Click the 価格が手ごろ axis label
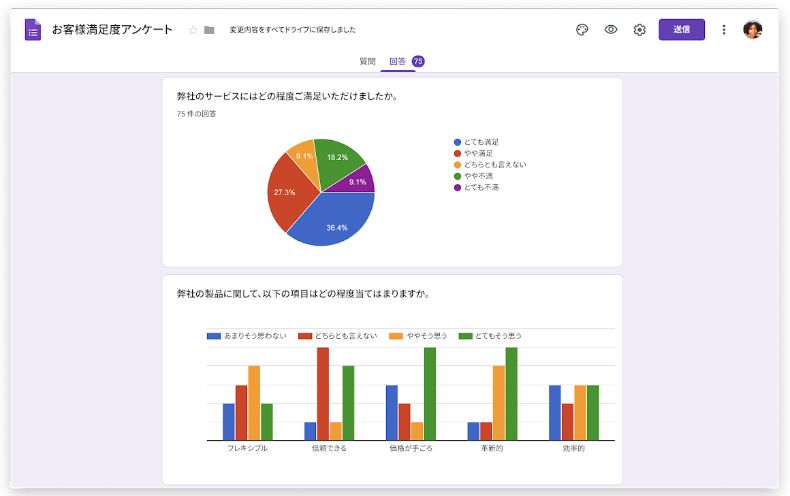The width and height of the screenshot is (790, 496). (x=411, y=448)
